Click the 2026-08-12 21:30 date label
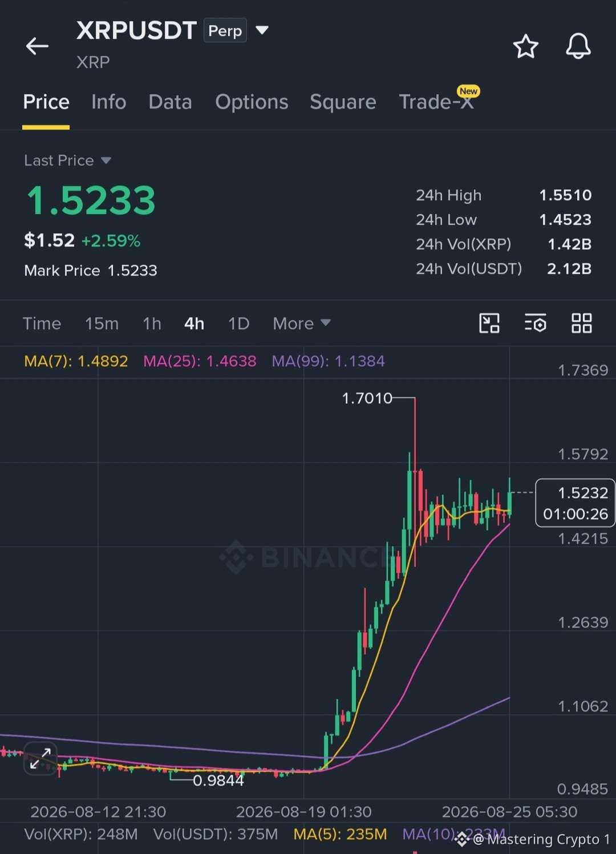 point(98,812)
